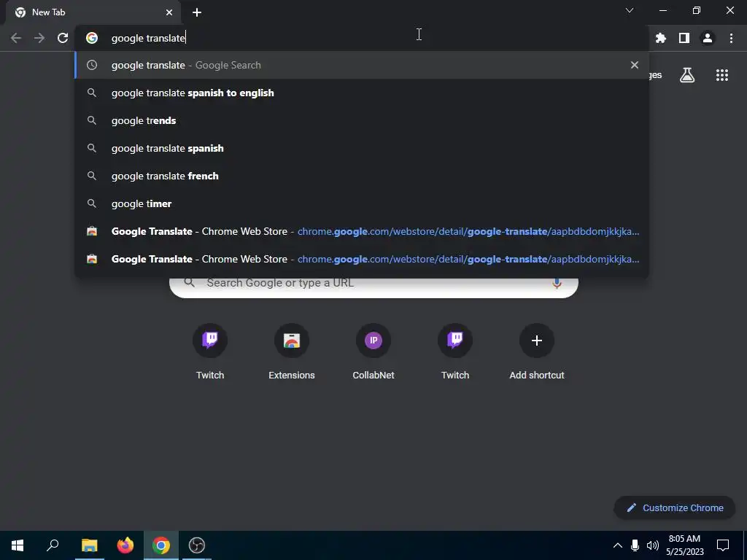Select the New Tab tab

coord(93,12)
